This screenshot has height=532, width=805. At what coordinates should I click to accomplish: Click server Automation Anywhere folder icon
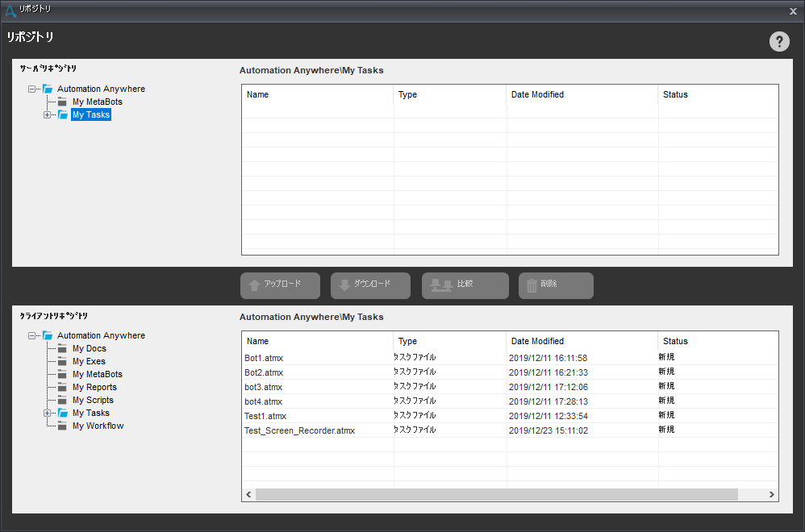point(48,89)
